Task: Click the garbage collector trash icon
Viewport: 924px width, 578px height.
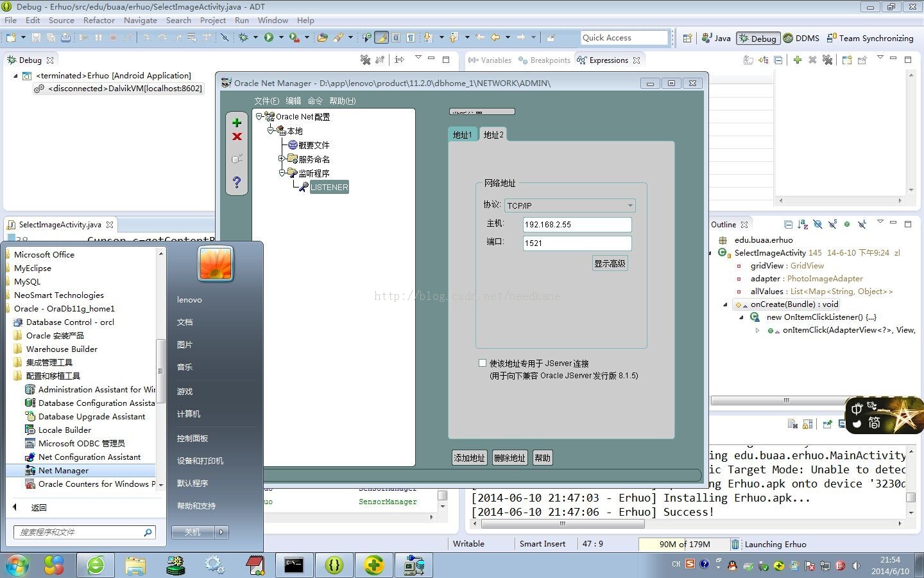Action: click(735, 544)
